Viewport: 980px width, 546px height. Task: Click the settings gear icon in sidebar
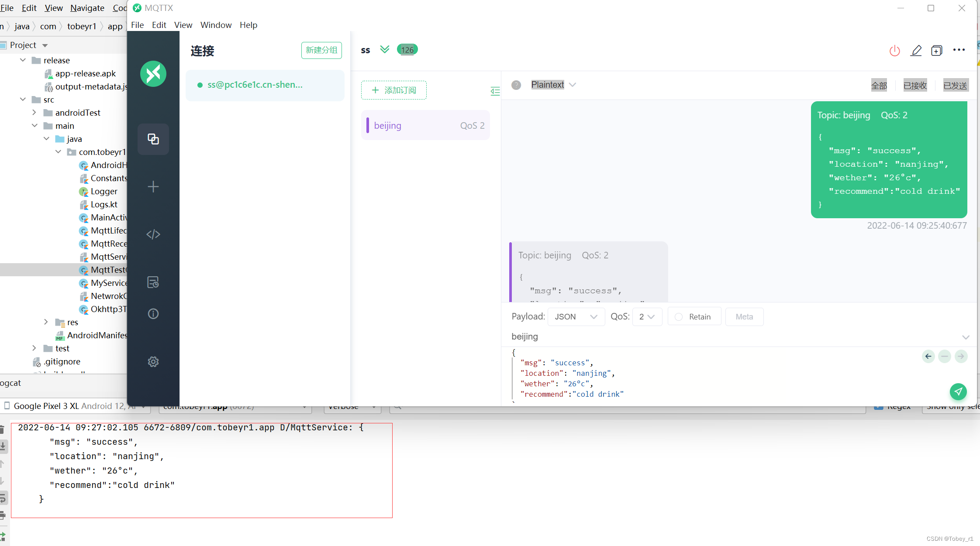[x=153, y=362]
